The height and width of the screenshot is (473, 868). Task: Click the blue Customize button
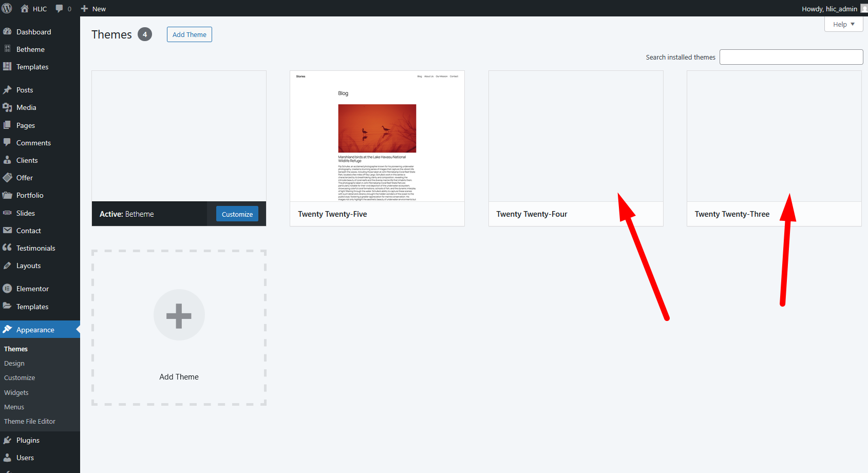coord(237,214)
